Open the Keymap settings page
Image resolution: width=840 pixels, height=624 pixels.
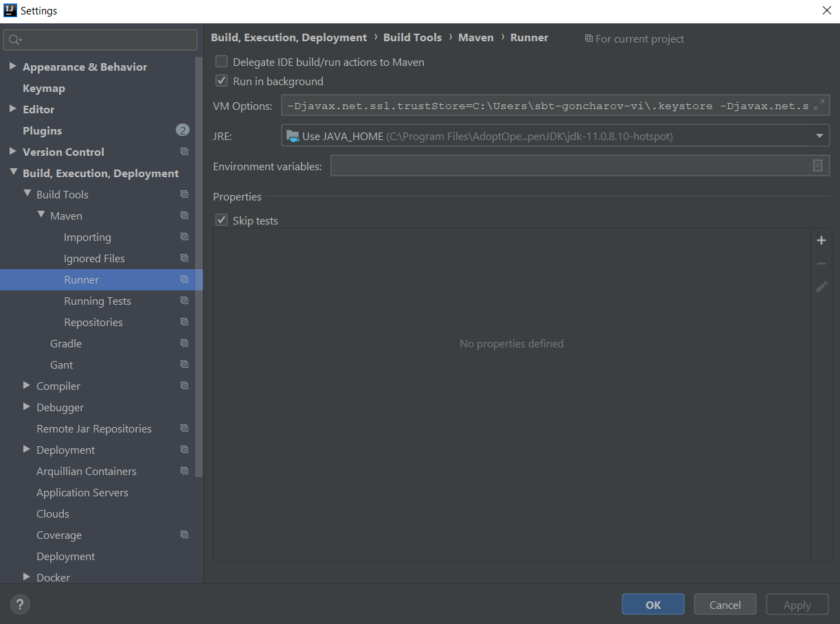coord(43,88)
